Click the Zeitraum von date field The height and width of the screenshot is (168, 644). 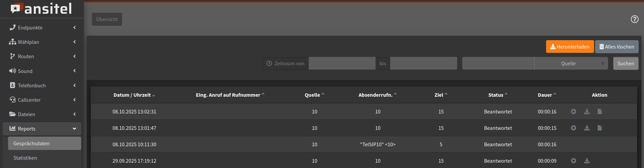tap(342, 63)
